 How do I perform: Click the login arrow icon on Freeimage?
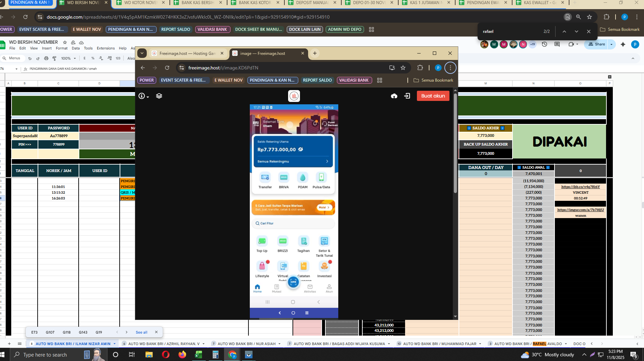407,96
